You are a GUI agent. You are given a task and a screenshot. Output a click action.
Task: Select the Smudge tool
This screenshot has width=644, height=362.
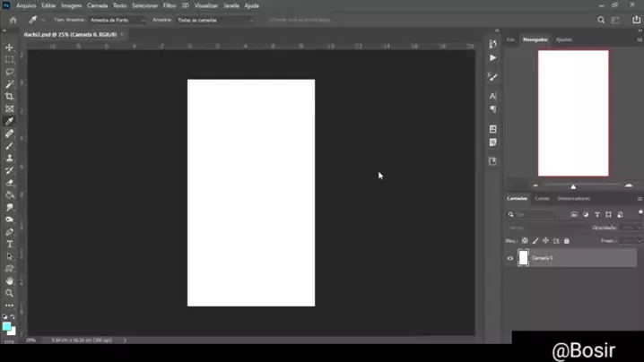10,207
